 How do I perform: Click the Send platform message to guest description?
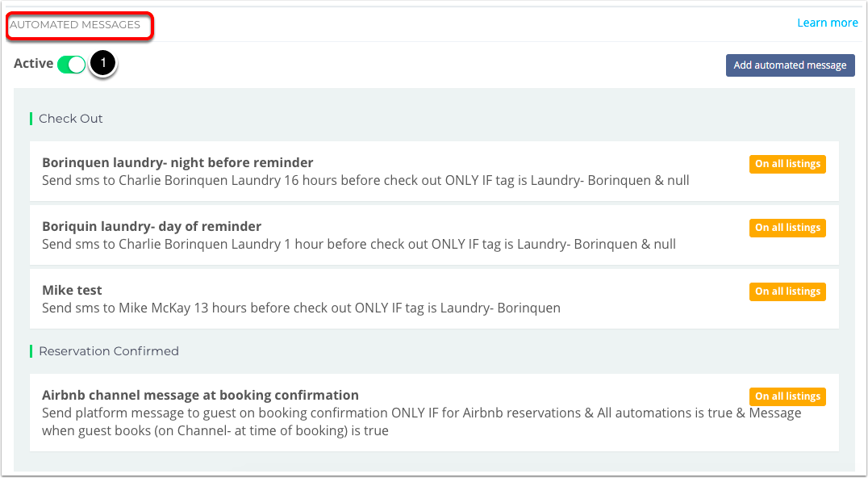[422, 421]
